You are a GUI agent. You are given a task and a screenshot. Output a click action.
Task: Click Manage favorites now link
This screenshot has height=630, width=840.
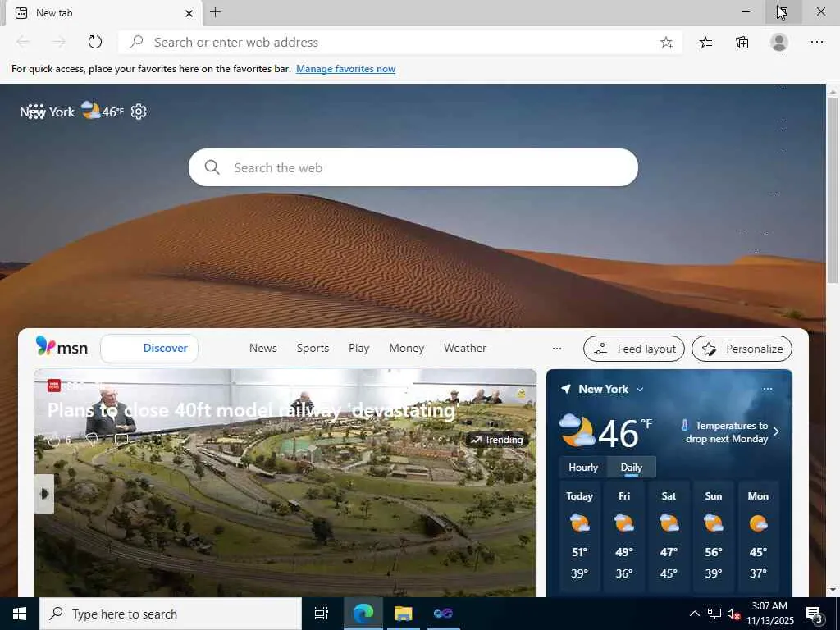click(x=345, y=69)
